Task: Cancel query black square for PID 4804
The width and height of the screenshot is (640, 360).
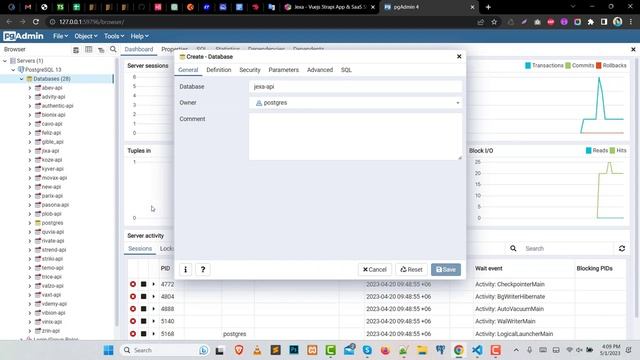Action: click(x=144, y=296)
